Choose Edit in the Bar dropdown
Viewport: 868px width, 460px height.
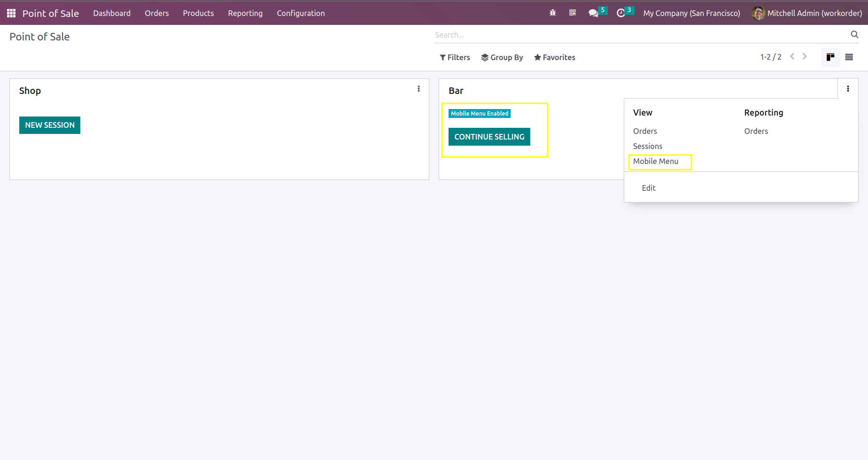(649, 188)
